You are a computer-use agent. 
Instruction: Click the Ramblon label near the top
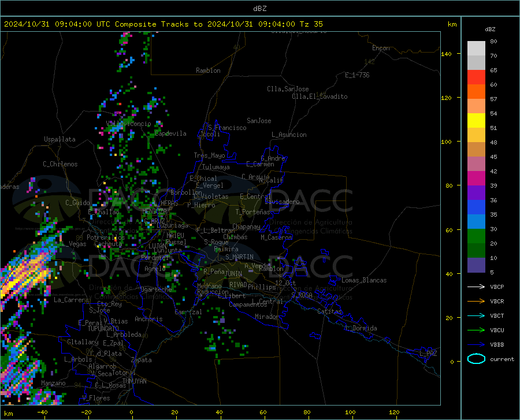coord(208,70)
